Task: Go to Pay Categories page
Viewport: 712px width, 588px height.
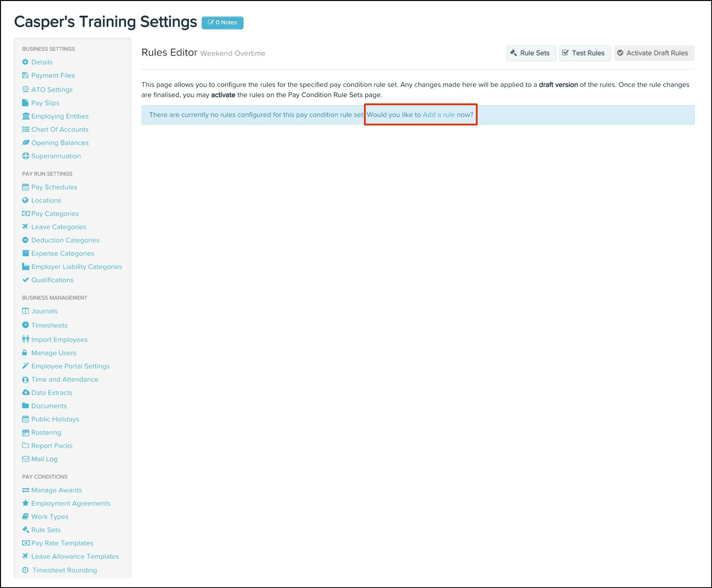Action: (x=55, y=214)
